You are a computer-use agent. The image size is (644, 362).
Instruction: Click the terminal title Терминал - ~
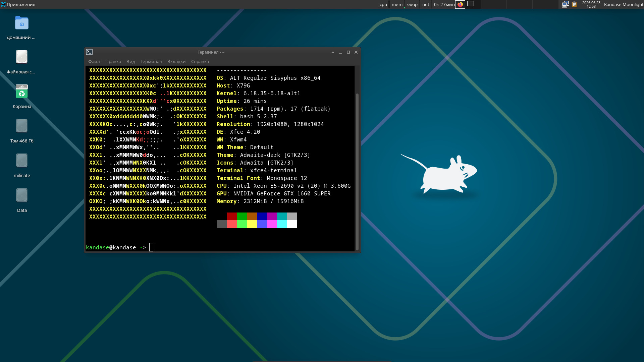tap(211, 52)
